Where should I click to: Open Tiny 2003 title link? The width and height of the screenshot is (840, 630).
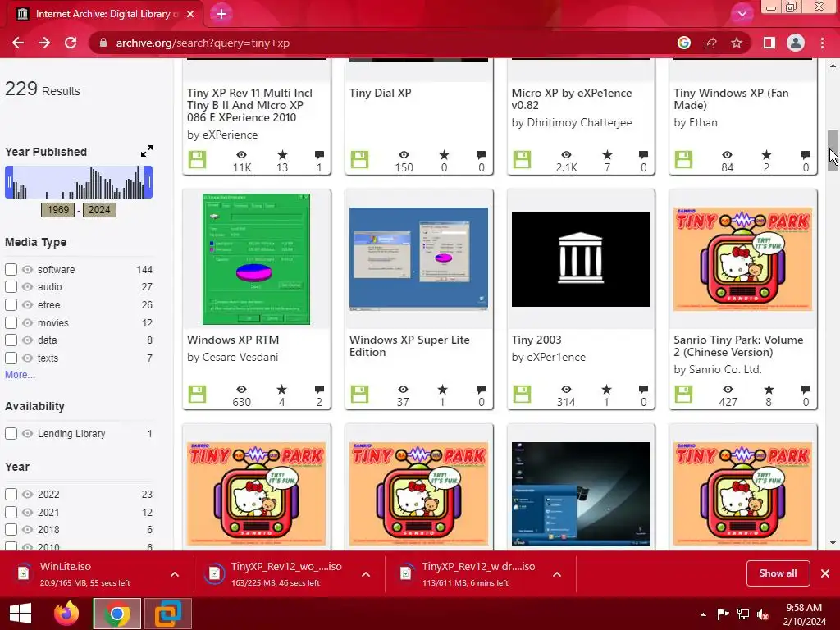(x=536, y=340)
